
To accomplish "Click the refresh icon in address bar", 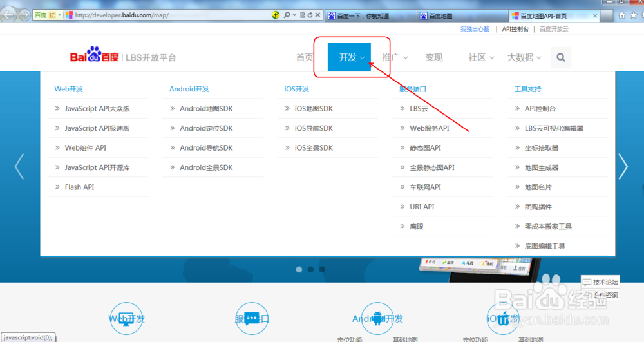I will (x=310, y=15).
